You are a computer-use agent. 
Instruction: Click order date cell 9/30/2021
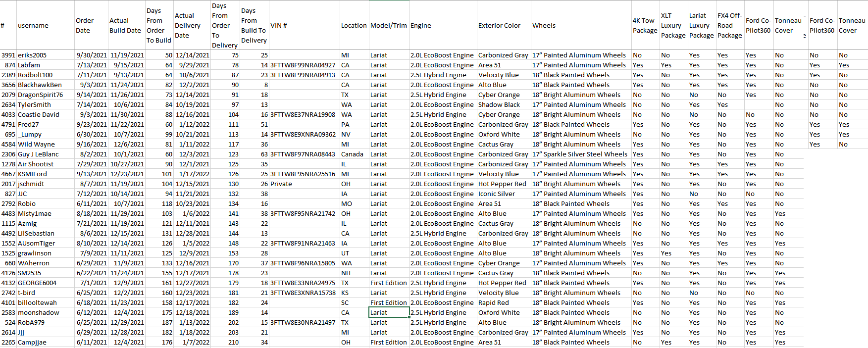[91, 55]
